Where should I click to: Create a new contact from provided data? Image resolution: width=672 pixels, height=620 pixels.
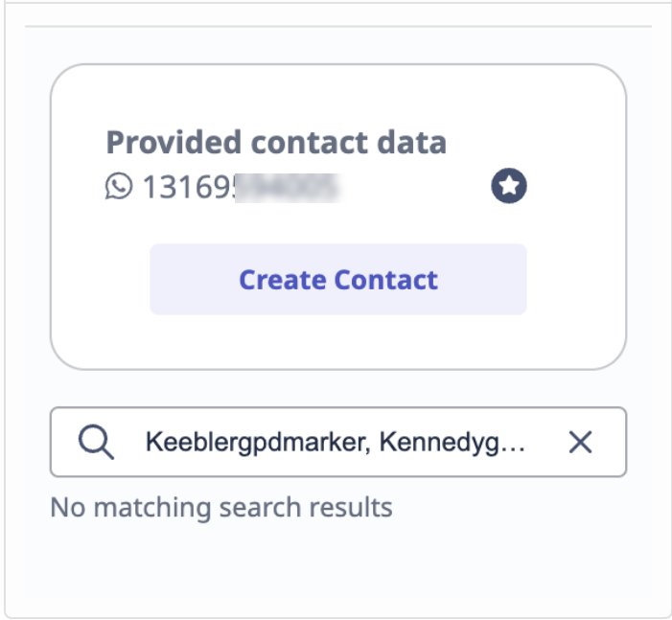(x=338, y=280)
